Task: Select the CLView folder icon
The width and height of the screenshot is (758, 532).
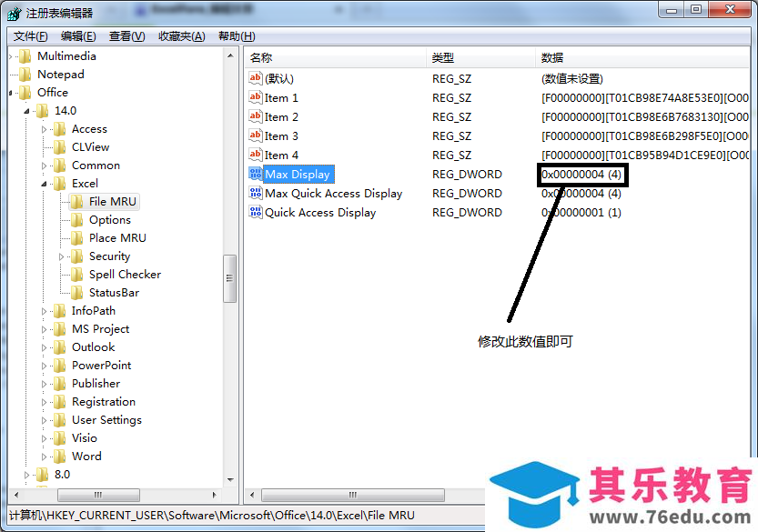Action: tap(60, 147)
